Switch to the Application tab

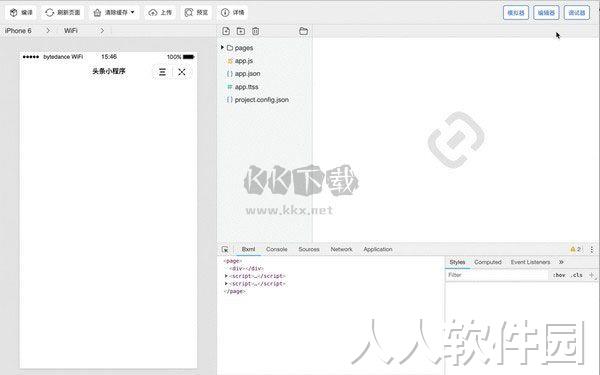tap(378, 249)
